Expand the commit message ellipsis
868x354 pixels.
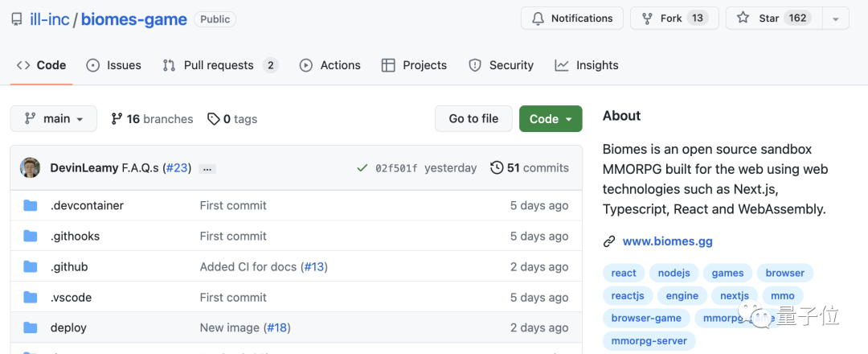[x=207, y=169]
